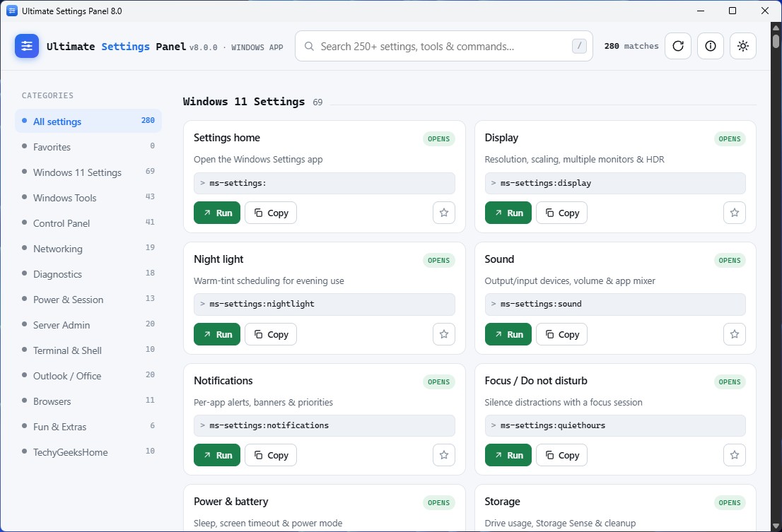Mark Sound card as favorite
This screenshot has height=532, width=782.
click(x=734, y=334)
